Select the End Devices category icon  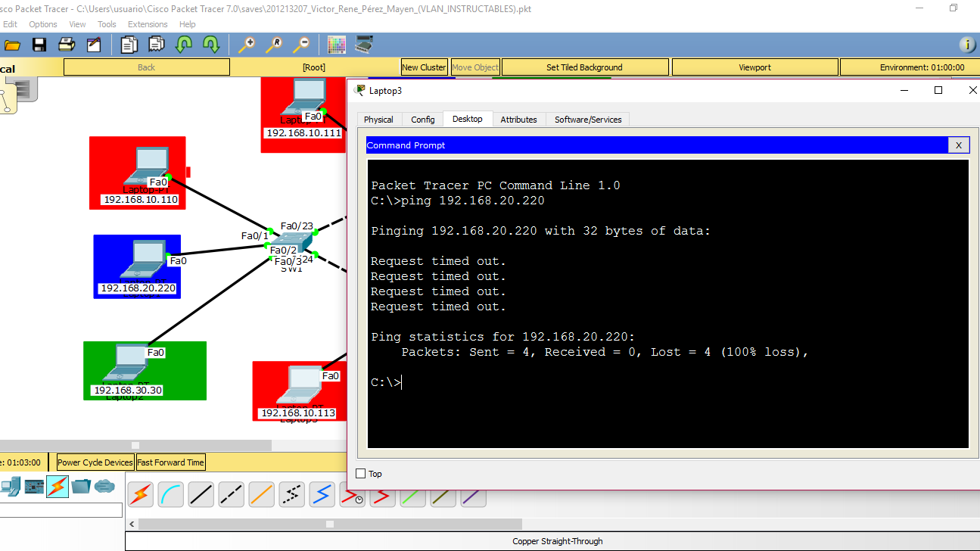[9, 487]
